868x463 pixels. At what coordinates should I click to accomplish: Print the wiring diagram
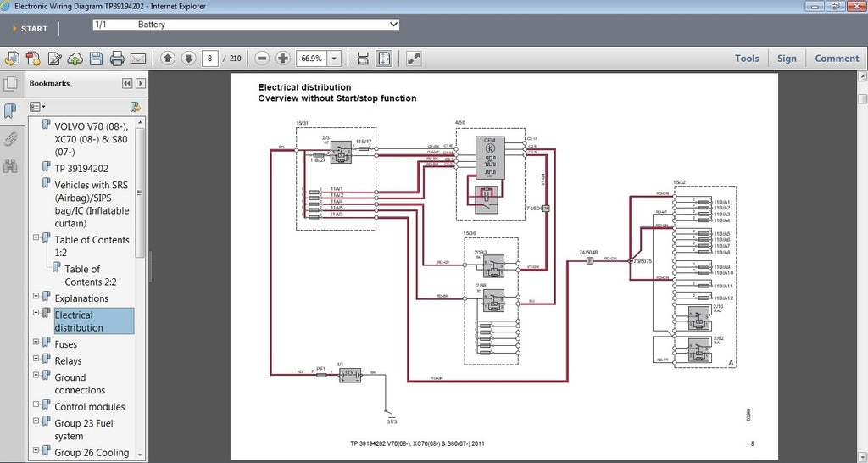117,59
